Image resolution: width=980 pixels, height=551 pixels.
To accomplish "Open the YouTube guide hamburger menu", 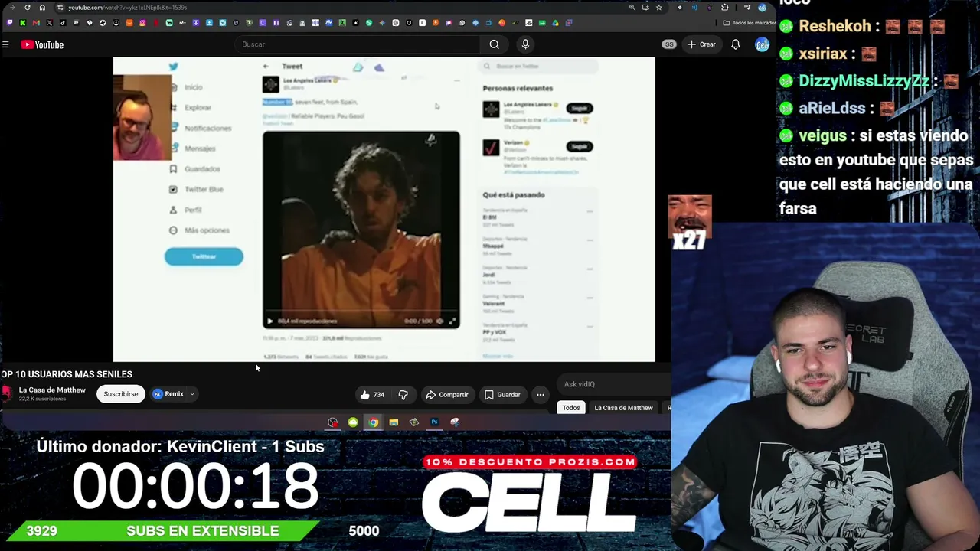I will click(5, 44).
